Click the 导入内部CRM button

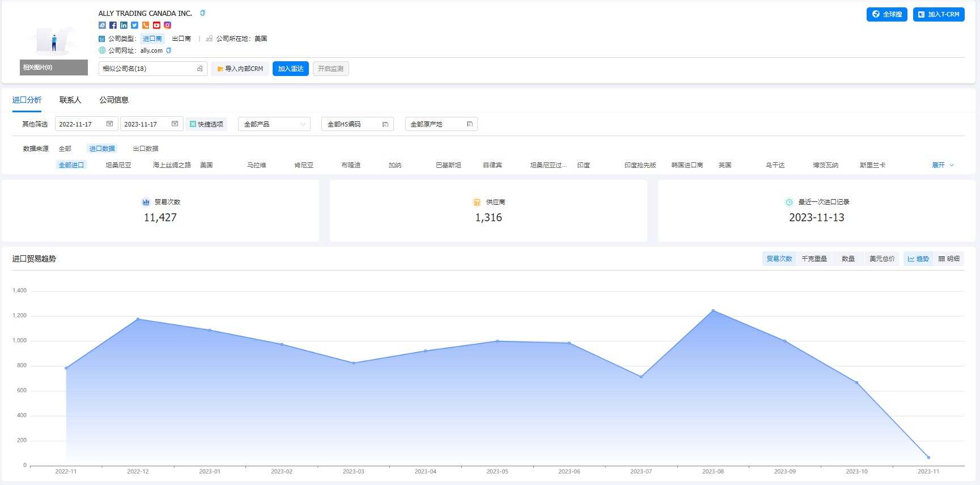(240, 69)
